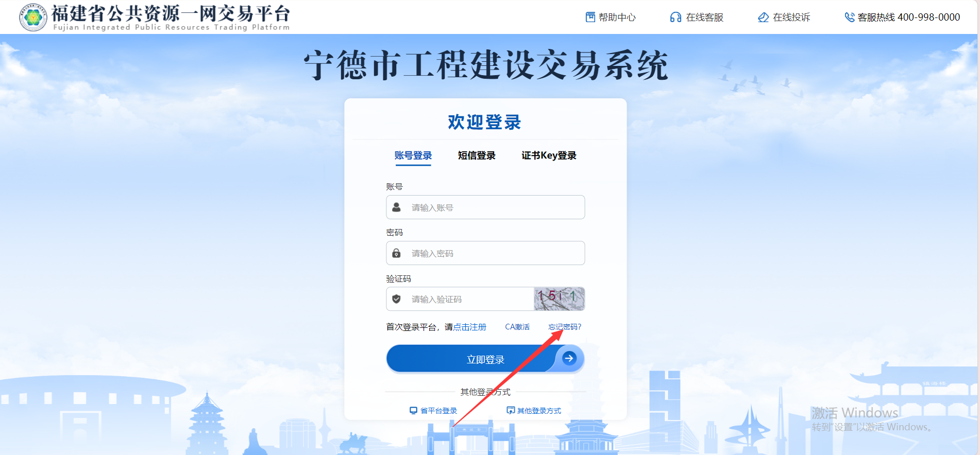Switch to 证书Key登录 tab
The height and width of the screenshot is (455, 980).
tap(549, 155)
